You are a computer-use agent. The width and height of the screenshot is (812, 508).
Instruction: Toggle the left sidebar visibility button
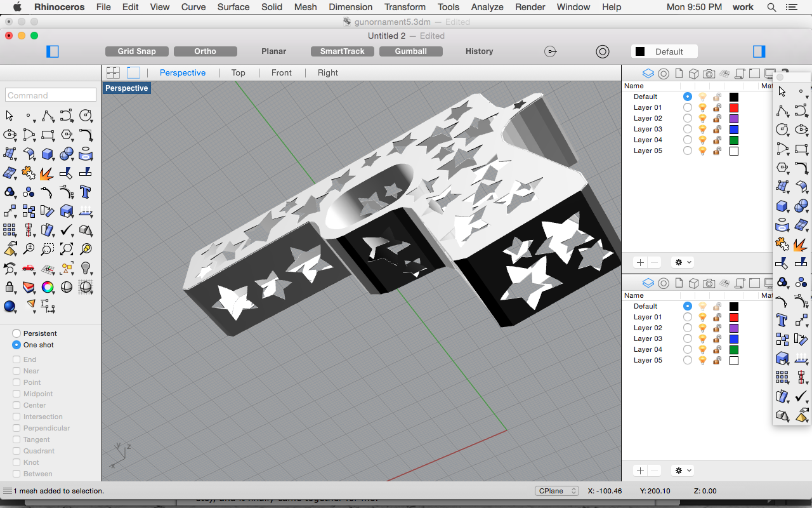click(x=53, y=51)
